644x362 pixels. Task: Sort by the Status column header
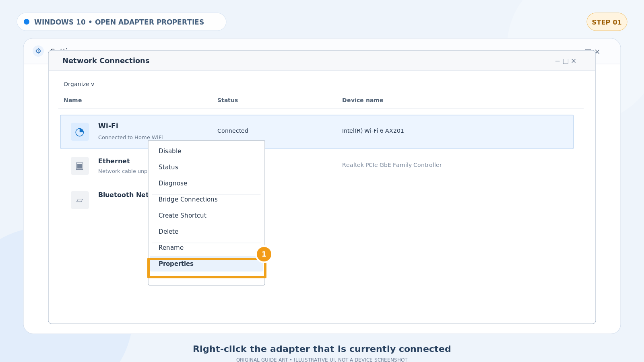pyautogui.click(x=228, y=100)
